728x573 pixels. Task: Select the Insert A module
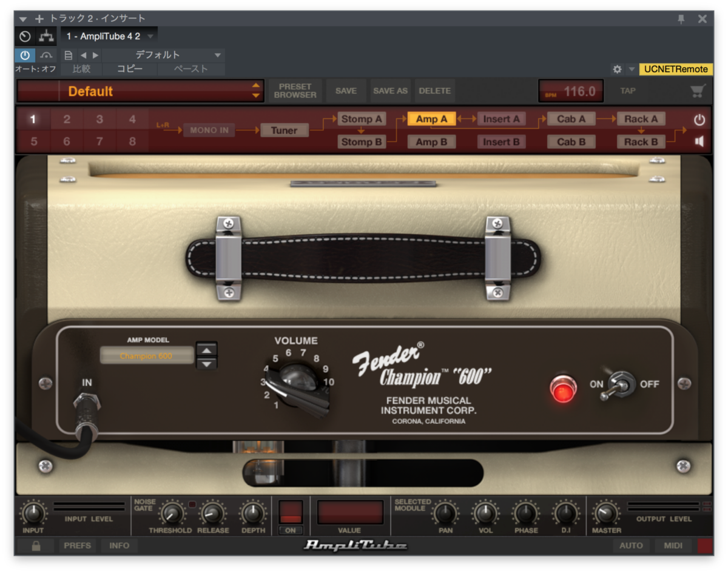[502, 119]
